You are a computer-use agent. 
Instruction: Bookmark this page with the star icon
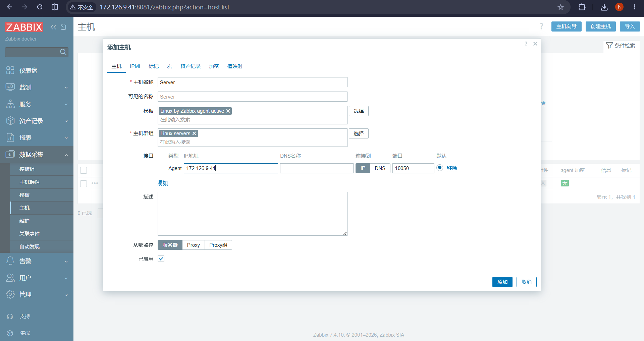[x=560, y=7]
